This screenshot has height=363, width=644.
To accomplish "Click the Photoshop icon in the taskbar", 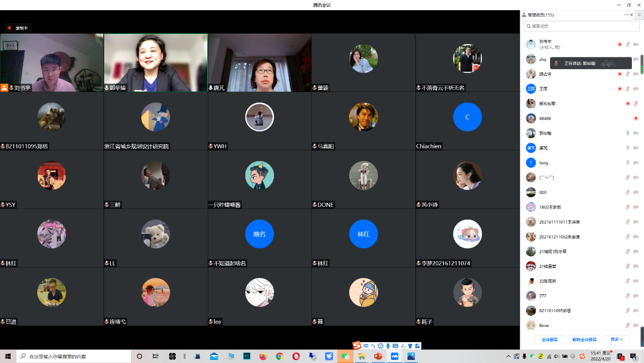I will coord(247,356).
